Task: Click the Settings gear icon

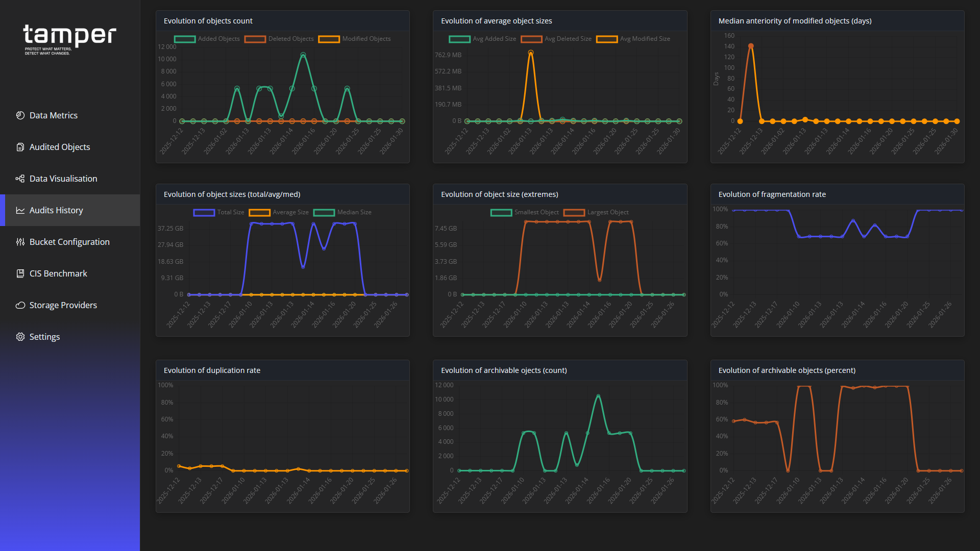Action: click(x=20, y=337)
